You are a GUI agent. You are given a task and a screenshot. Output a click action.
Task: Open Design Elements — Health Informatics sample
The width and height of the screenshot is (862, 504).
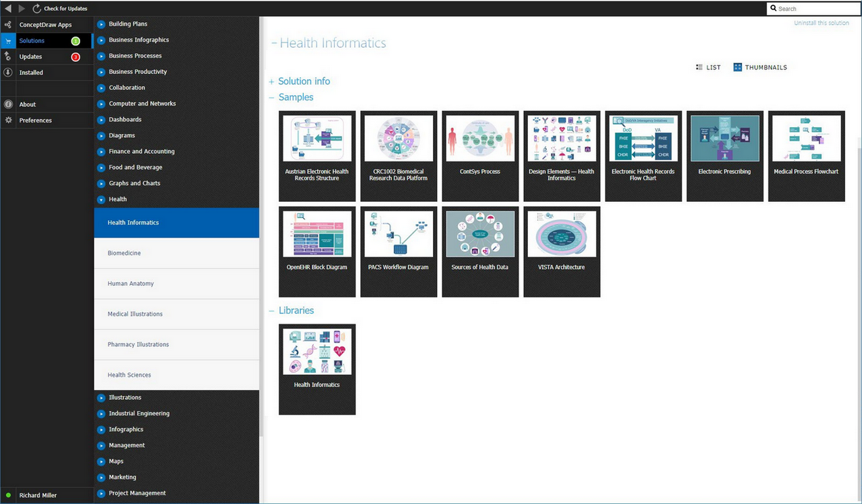click(x=562, y=156)
